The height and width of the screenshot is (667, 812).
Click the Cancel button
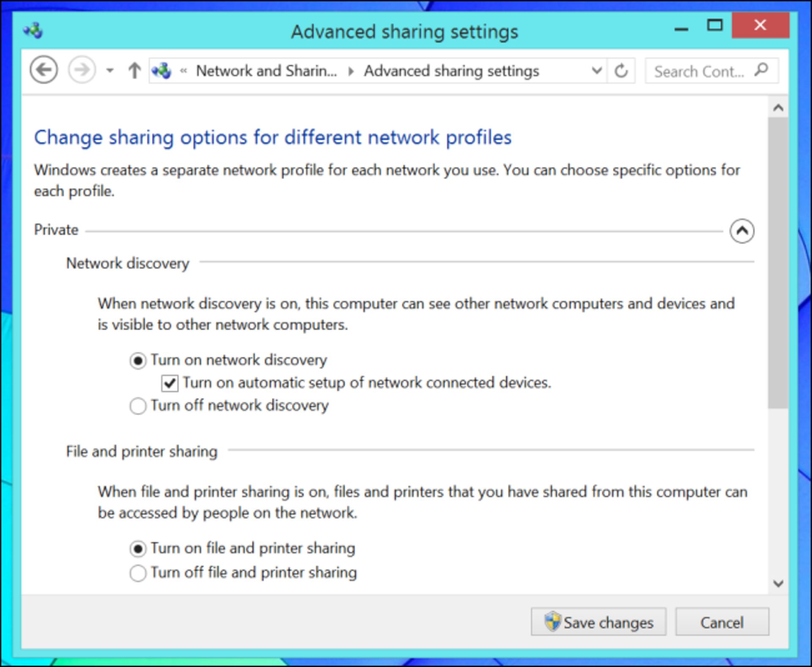click(x=722, y=622)
